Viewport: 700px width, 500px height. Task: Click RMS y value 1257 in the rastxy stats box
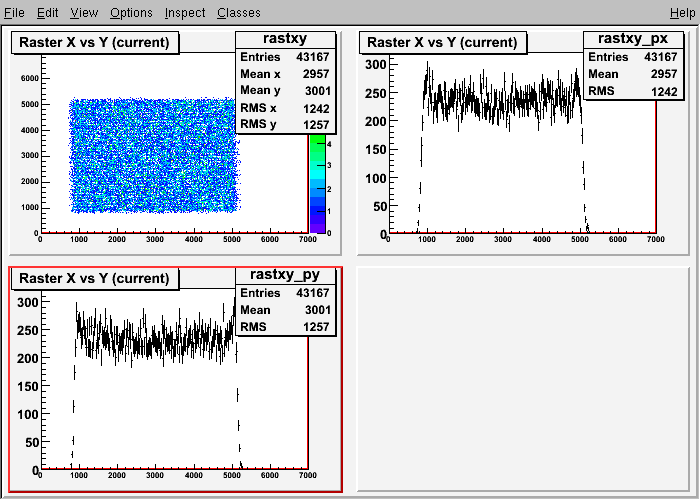316,125
